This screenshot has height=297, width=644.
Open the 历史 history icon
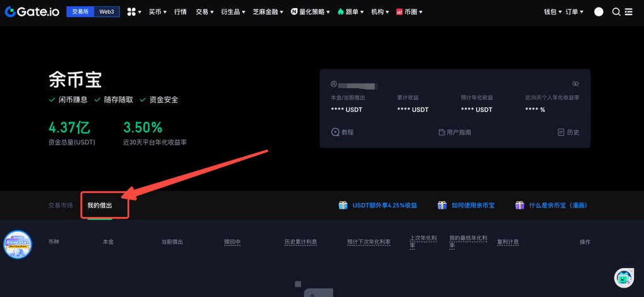pyautogui.click(x=561, y=132)
